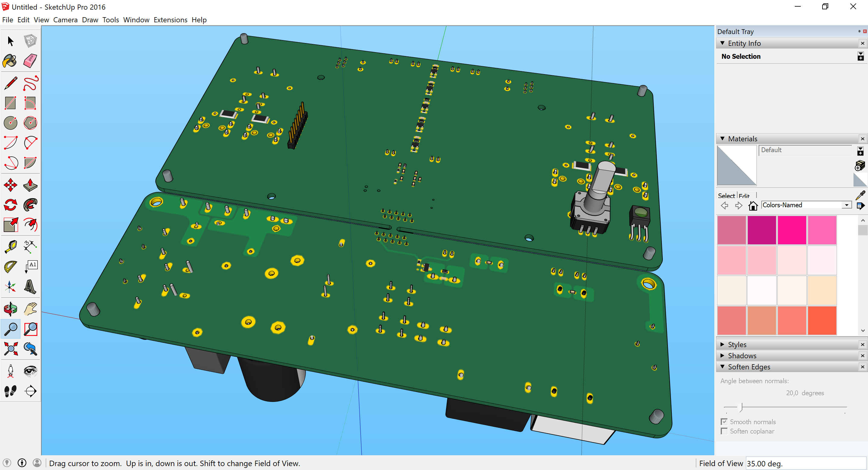868x470 pixels.
Task: Click the Create Material icon
Action: click(x=860, y=165)
